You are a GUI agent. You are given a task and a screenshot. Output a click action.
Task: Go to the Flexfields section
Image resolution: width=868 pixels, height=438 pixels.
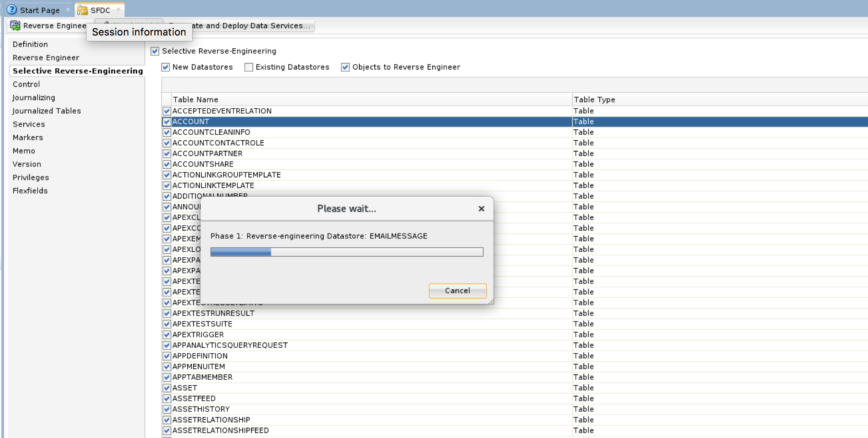pyautogui.click(x=30, y=191)
